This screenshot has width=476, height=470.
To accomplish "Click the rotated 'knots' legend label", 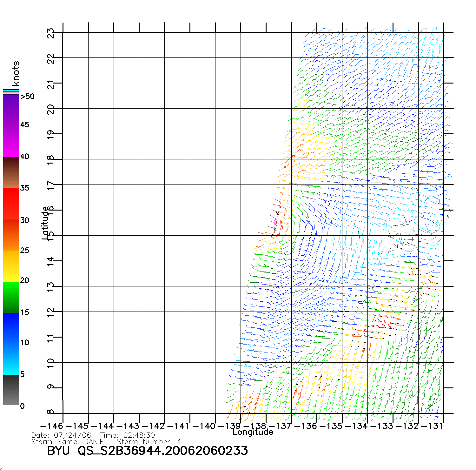I will click(16, 73).
